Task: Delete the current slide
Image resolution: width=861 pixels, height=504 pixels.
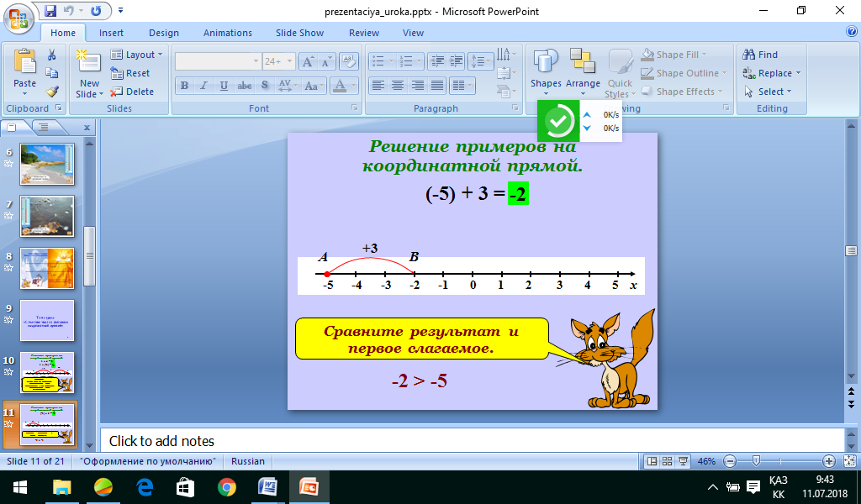Action: click(132, 92)
